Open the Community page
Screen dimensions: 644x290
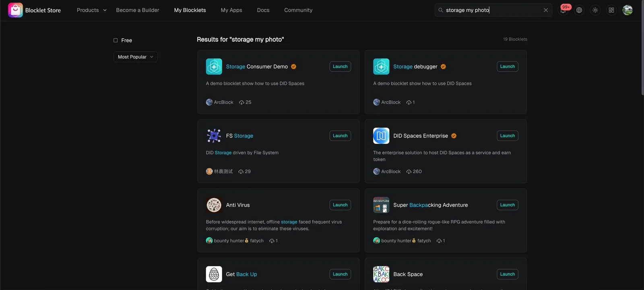[298, 10]
